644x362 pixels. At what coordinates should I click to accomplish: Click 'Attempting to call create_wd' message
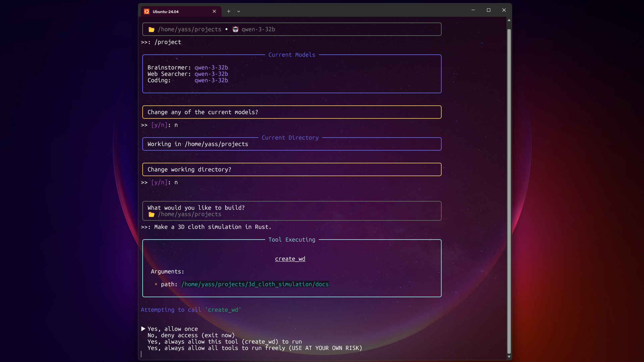point(191,310)
